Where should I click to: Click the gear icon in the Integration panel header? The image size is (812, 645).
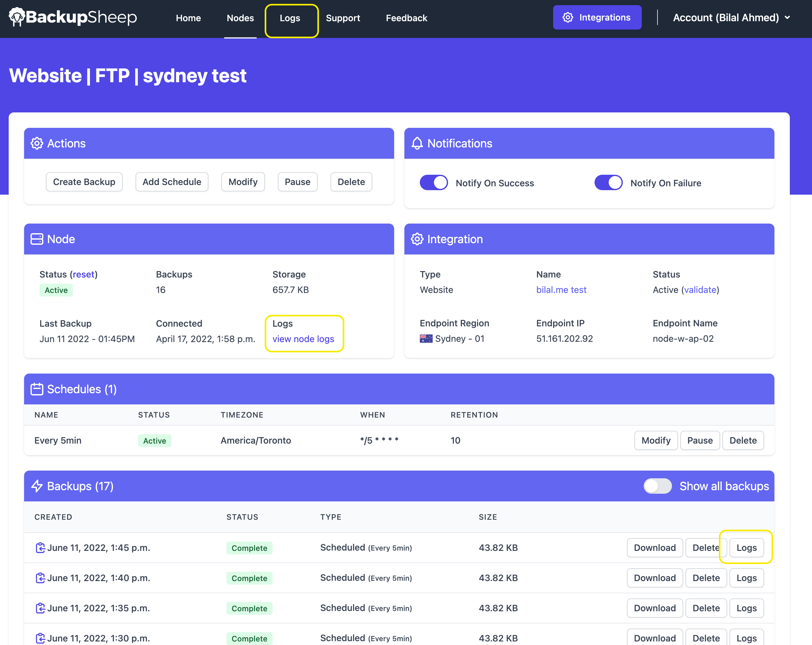417,239
